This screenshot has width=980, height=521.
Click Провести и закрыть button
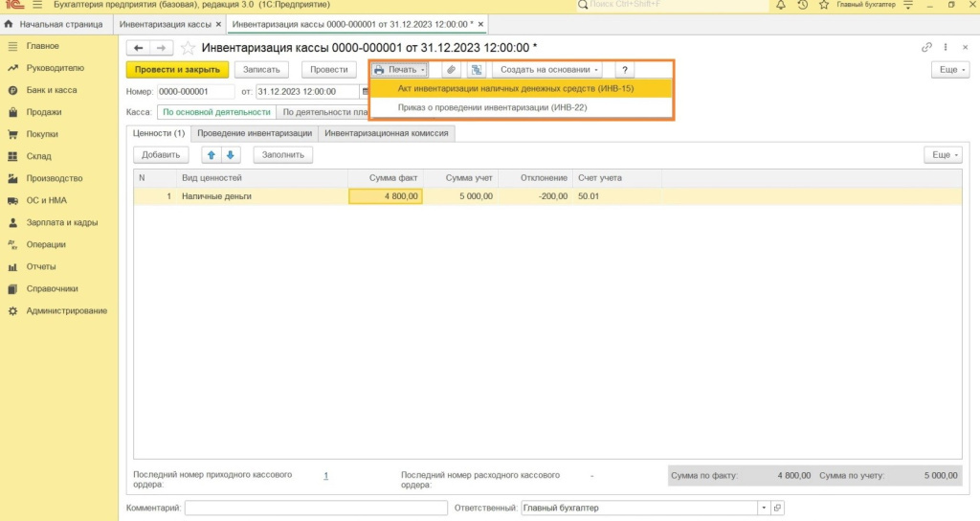point(177,69)
